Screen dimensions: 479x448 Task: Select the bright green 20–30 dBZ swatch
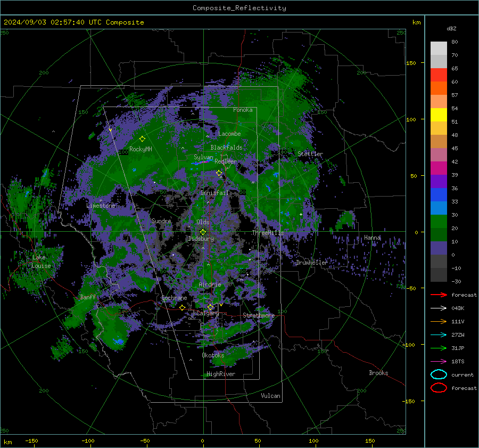click(x=439, y=221)
